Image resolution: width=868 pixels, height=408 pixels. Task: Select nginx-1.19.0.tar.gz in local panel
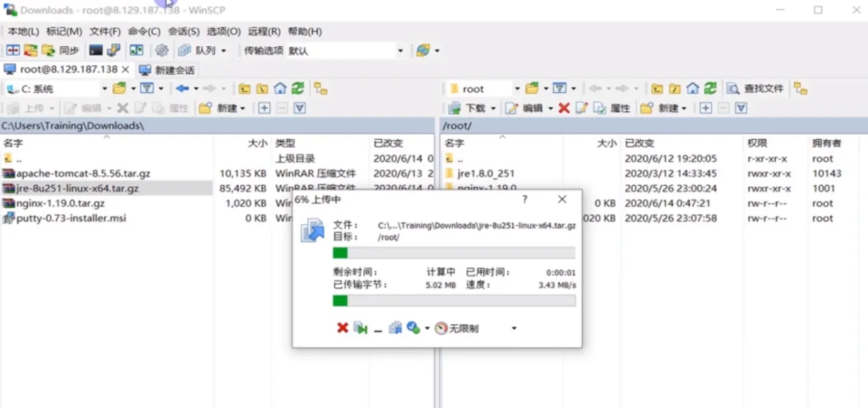tap(60, 203)
